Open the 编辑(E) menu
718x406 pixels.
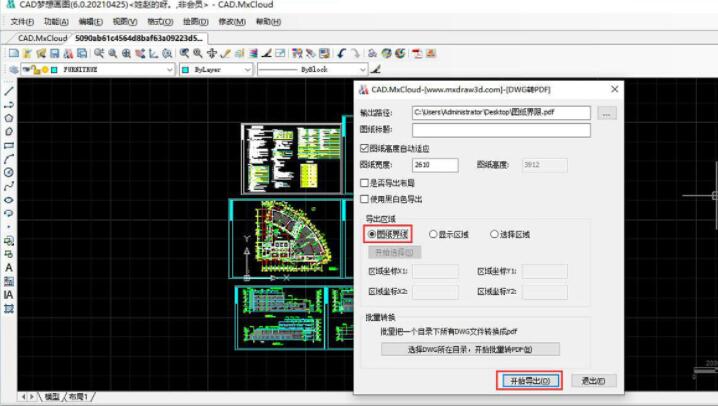(90, 22)
